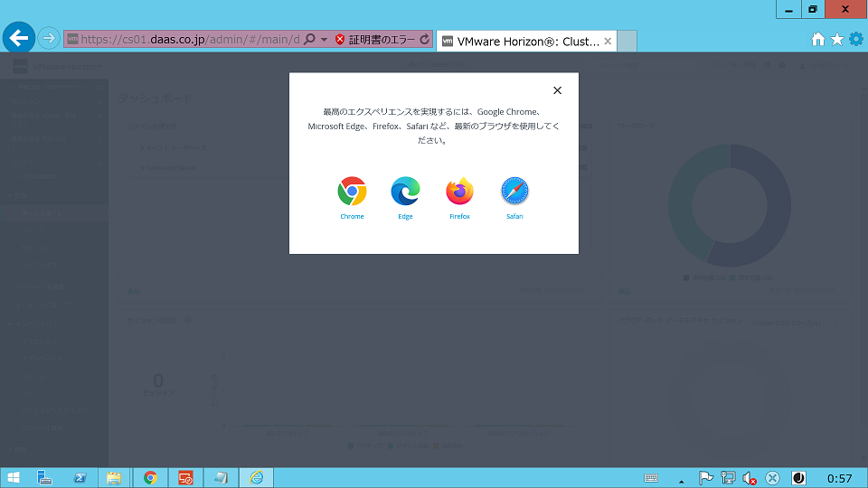Screen dimensions: 868x488
Task: Open the Chrome download link text
Action: coord(352,216)
